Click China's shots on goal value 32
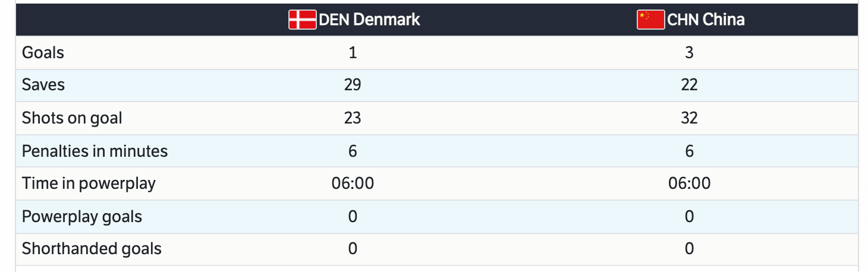The width and height of the screenshot is (868, 272). (689, 118)
